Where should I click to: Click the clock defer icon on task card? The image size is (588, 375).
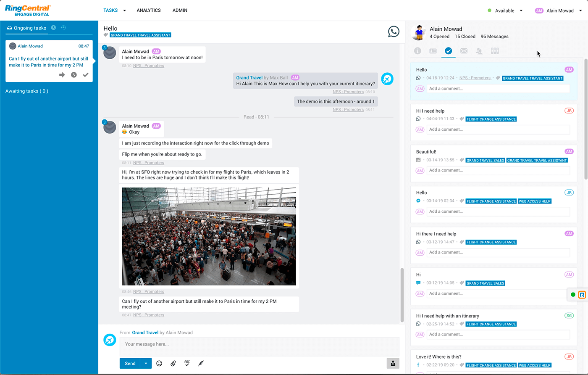tap(74, 75)
